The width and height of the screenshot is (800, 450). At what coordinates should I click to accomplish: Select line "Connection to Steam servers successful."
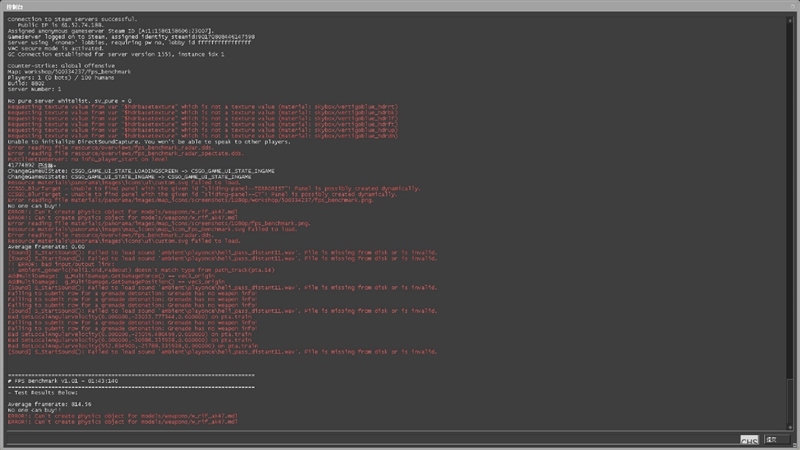click(x=72, y=19)
